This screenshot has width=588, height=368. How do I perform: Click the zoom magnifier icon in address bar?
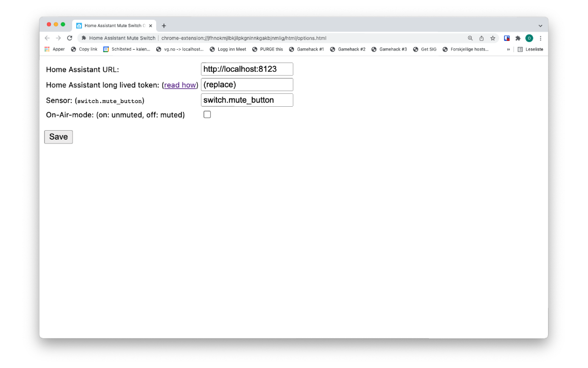[470, 38]
